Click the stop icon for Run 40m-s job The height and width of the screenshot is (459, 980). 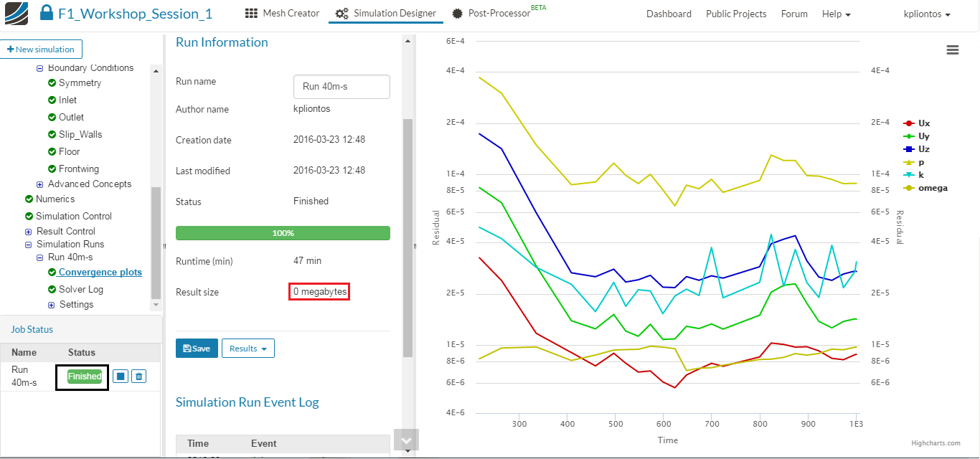tap(121, 377)
